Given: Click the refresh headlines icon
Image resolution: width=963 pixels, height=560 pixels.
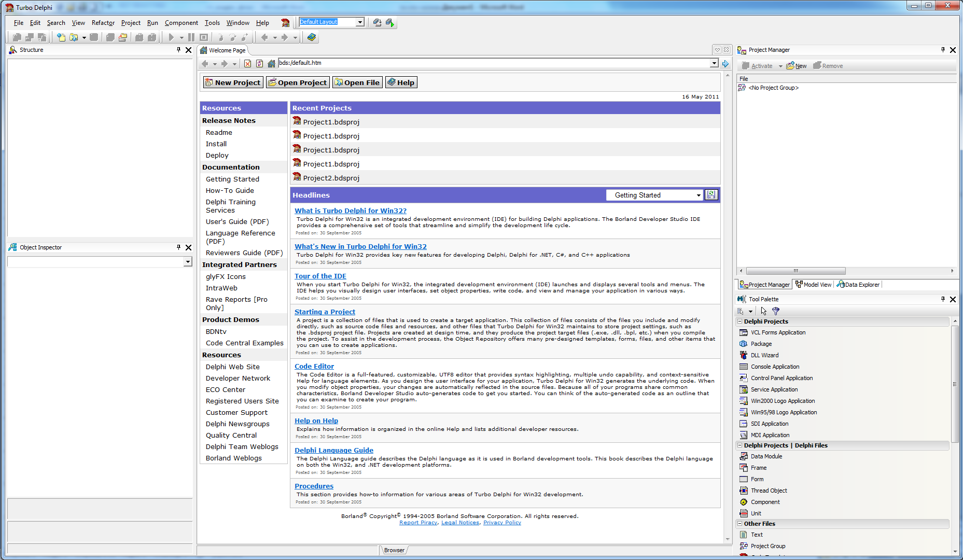Looking at the screenshot, I should click(711, 195).
